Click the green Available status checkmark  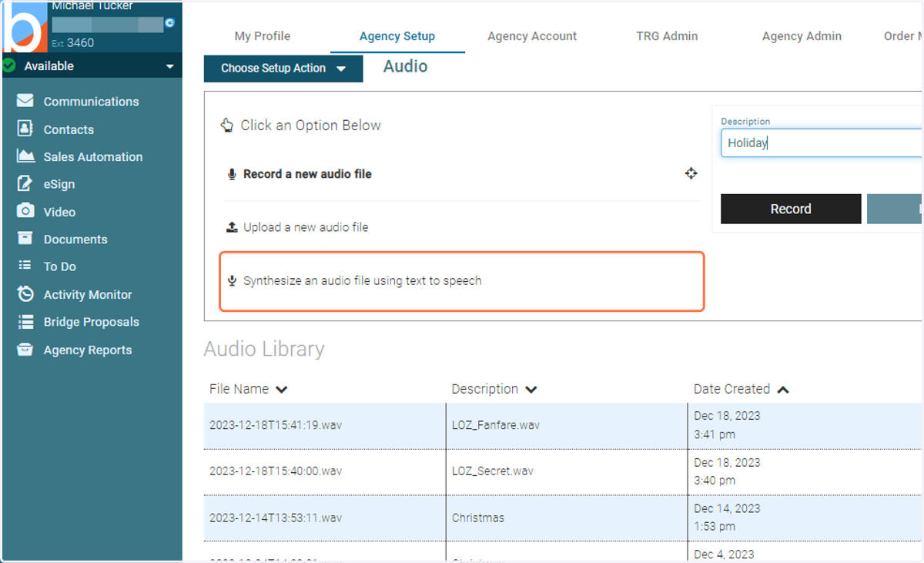pyautogui.click(x=9, y=66)
